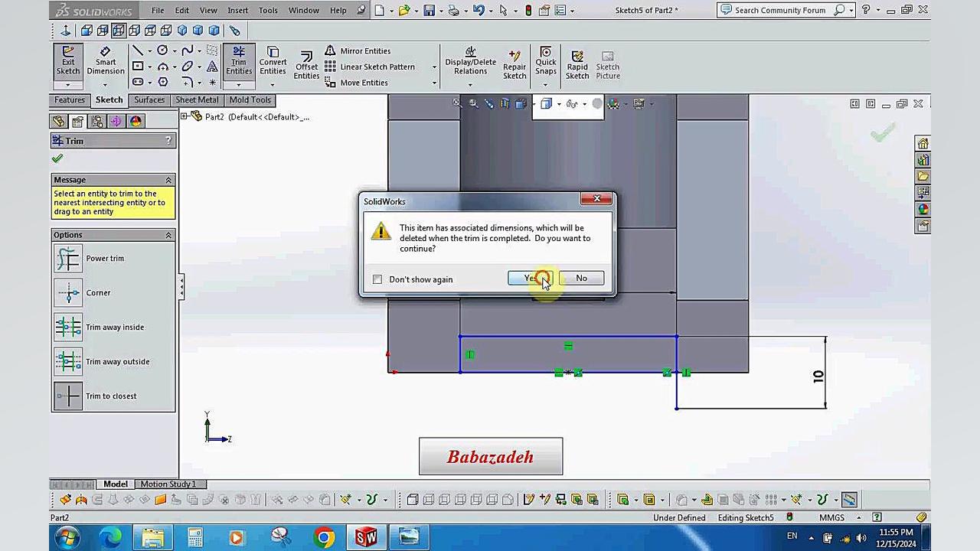The image size is (980, 551).
Task: Expand the Part2 tree node
Action: [x=185, y=116]
